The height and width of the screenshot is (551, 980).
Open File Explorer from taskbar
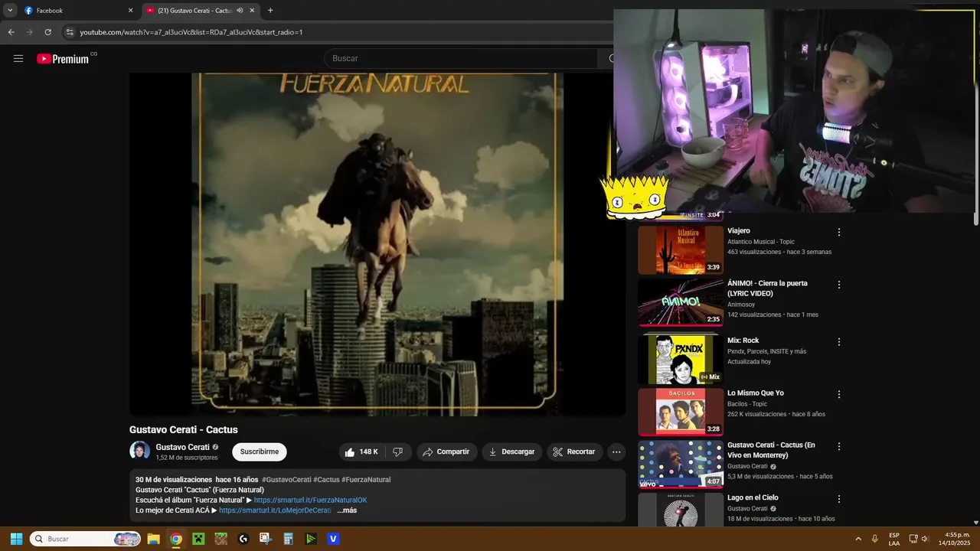pos(153,539)
